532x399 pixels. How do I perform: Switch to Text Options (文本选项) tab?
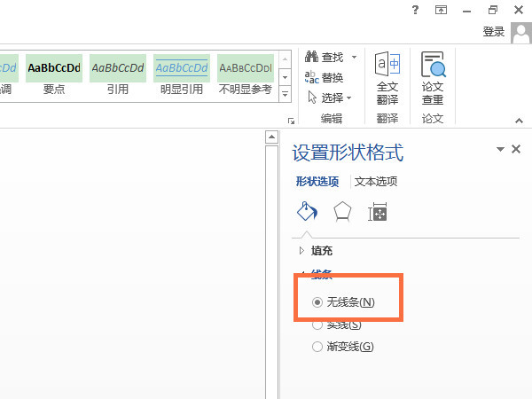pyautogui.click(x=376, y=182)
